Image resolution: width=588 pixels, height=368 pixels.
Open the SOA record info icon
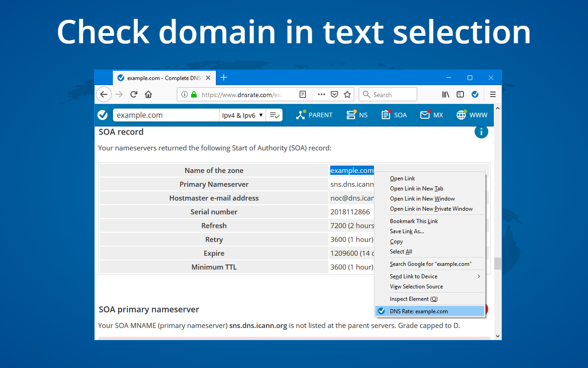pyautogui.click(x=481, y=132)
